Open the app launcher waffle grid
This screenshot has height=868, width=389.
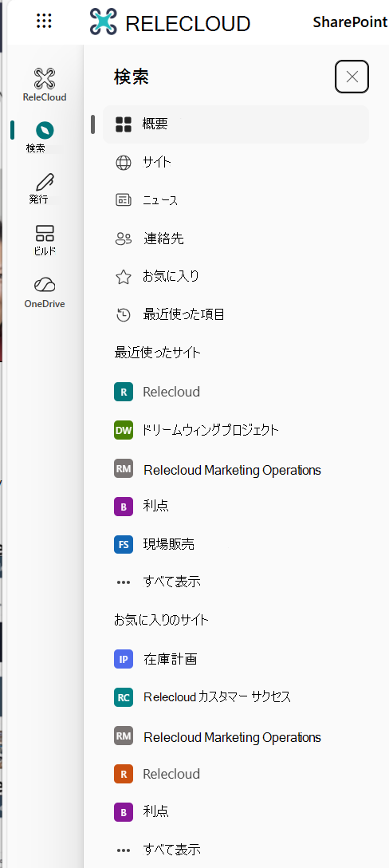pyautogui.click(x=44, y=22)
